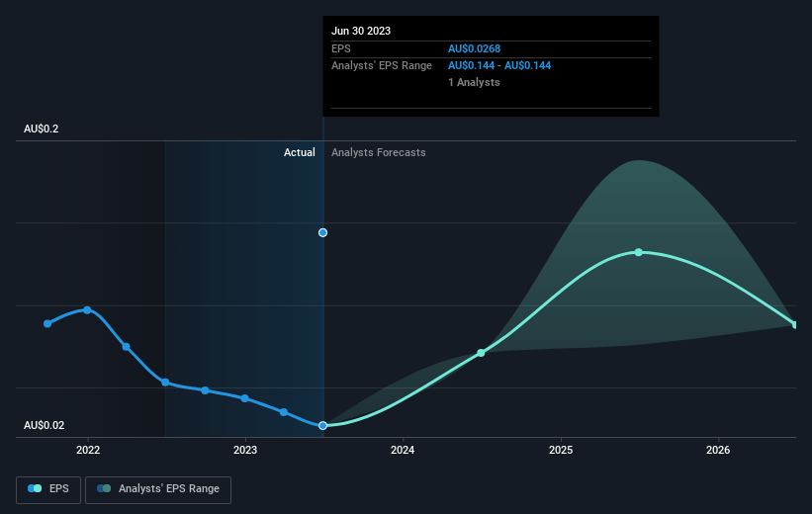Toggle the Analysts' EPS Range legend

pos(158,489)
